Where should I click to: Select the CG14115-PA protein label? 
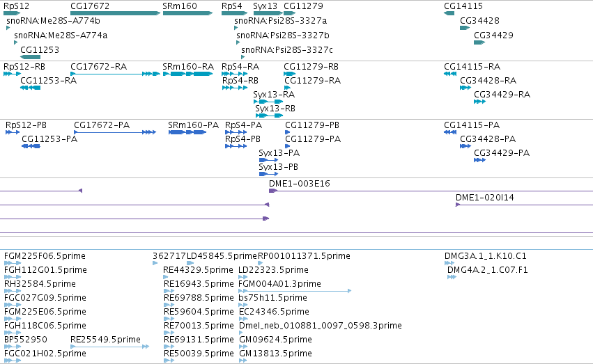tap(472, 125)
